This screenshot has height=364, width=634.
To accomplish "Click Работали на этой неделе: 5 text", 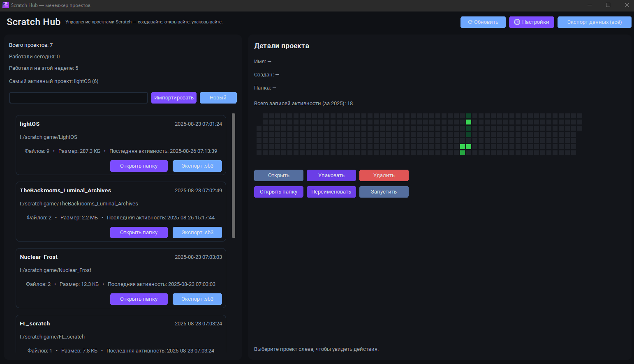I will click(44, 68).
